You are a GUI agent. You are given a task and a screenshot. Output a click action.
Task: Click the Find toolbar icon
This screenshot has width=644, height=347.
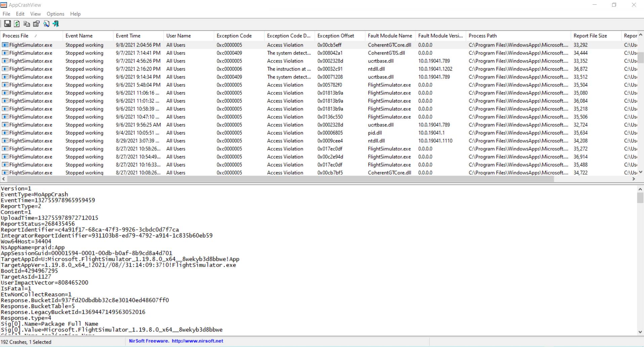(x=46, y=24)
